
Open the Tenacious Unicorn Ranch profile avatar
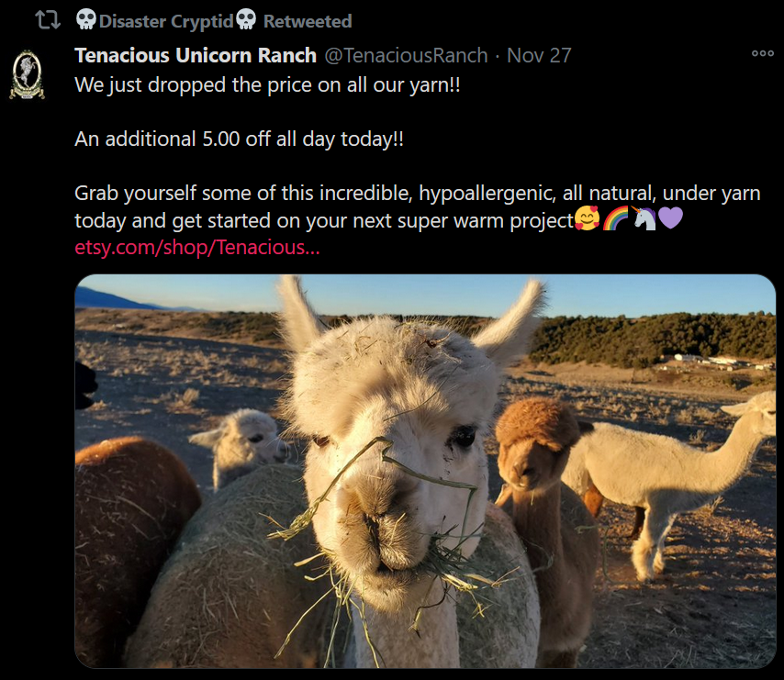(x=27, y=74)
